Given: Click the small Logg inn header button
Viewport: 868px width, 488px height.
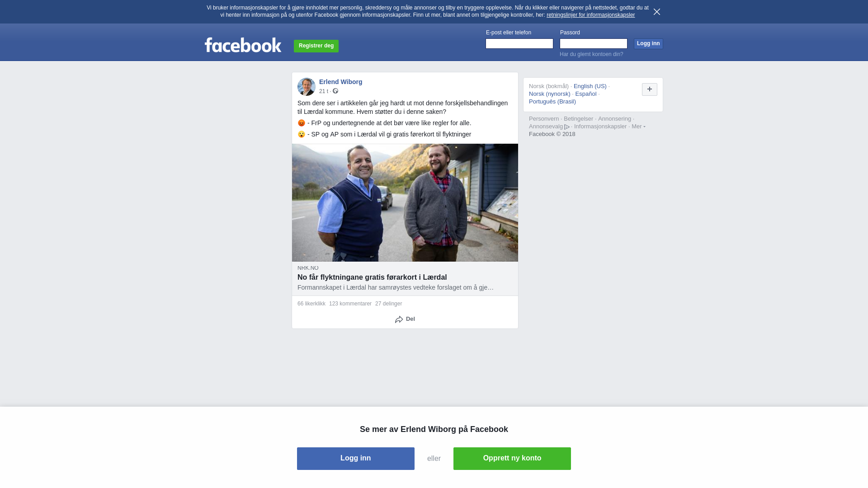Looking at the screenshot, I should (648, 43).
